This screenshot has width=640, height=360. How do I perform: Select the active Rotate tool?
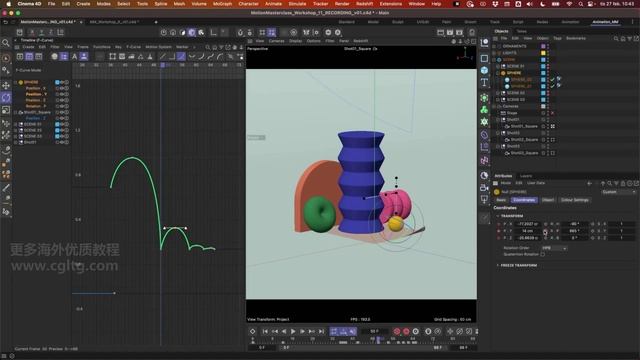point(6,98)
